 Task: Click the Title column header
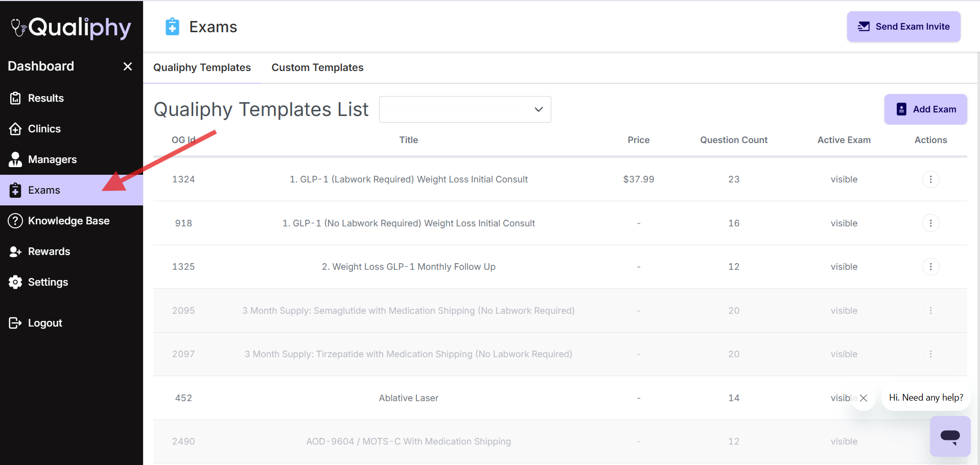point(409,140)
